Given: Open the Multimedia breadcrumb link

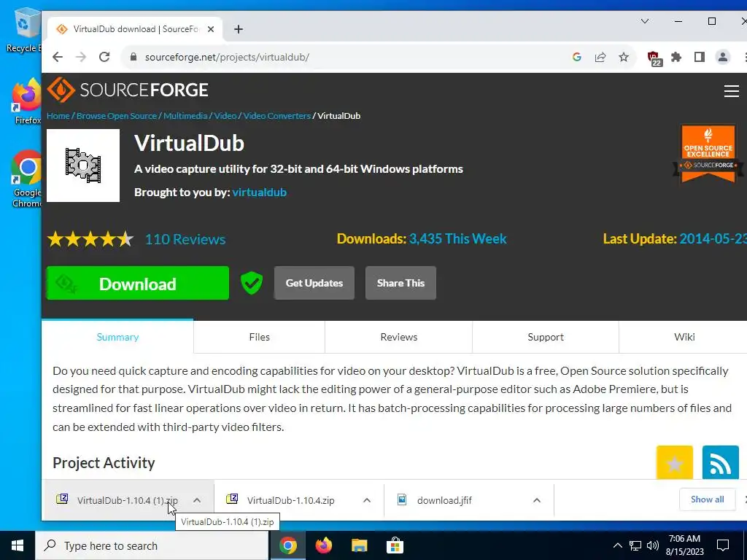Looking at the screenshot, I should tap(185, 116).
